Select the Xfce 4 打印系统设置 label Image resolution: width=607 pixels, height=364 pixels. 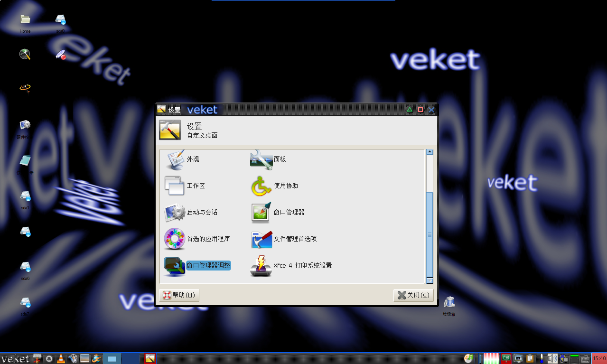pyautogui.click(x=303, y=266)
